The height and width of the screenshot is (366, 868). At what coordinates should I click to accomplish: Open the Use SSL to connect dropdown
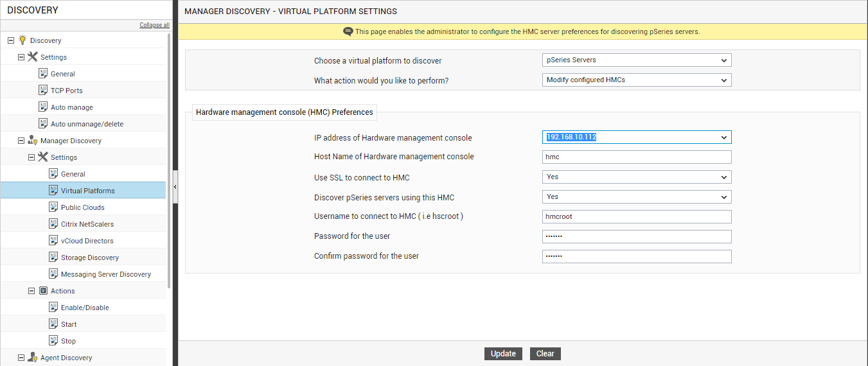coord(637,177)
